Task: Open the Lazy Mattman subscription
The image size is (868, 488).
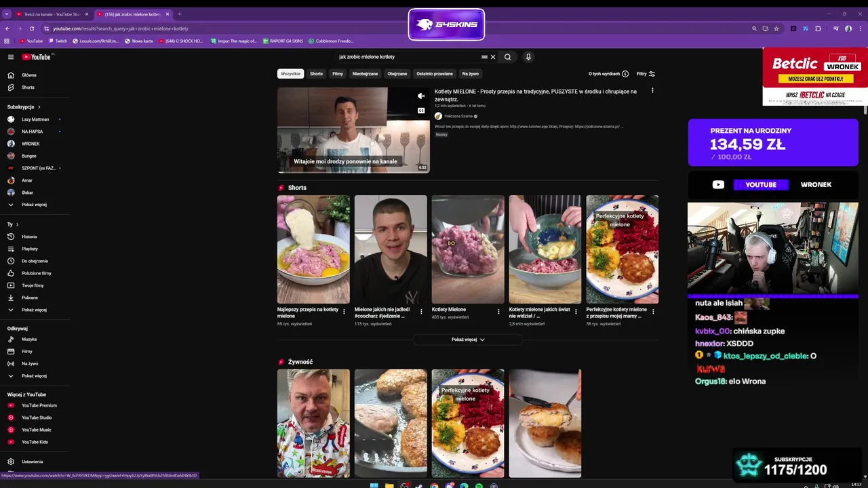Action: pos(35,119)
